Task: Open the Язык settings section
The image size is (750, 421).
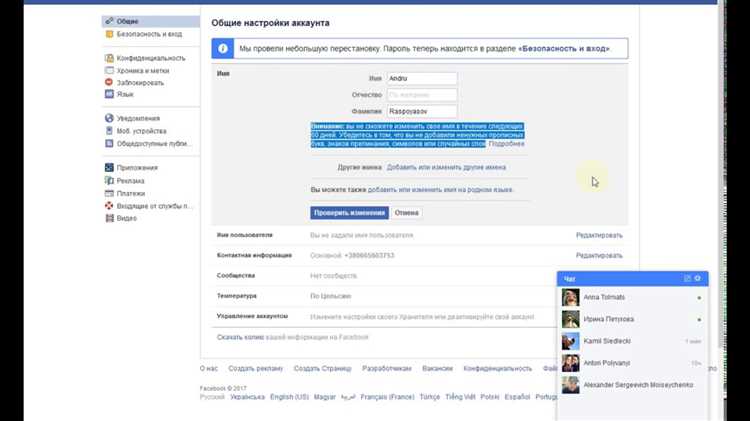Action: tap(125, 94)
